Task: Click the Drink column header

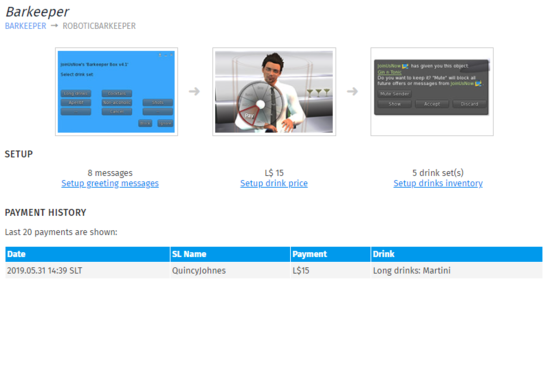Action: pos(456,254)
